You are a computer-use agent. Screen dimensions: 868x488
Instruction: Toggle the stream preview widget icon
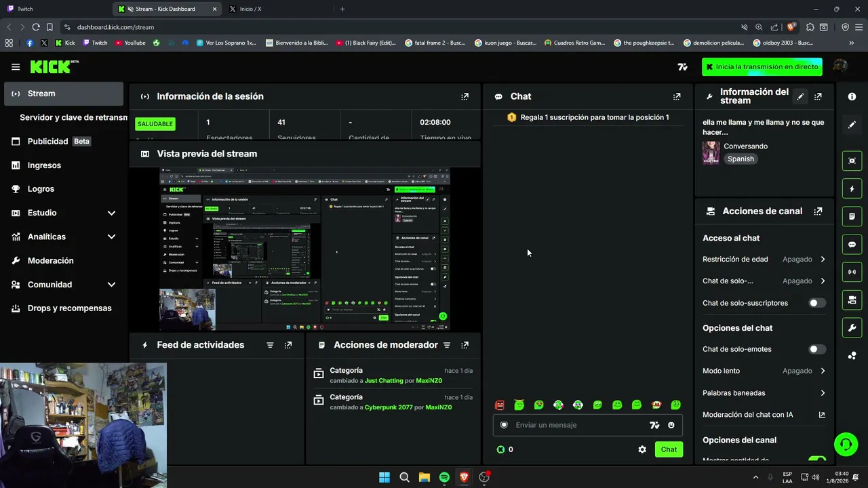pyautogui.click(x=852, y=161)
